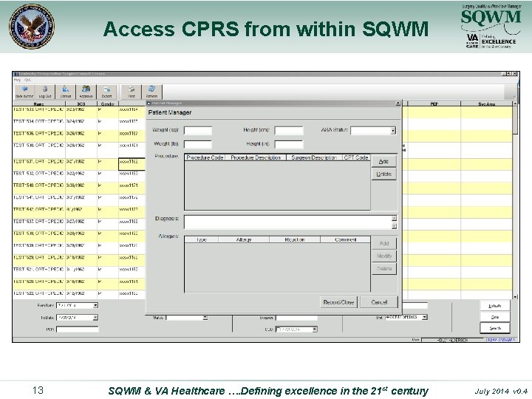Select the Reaction column header

(x=295, y=239)
